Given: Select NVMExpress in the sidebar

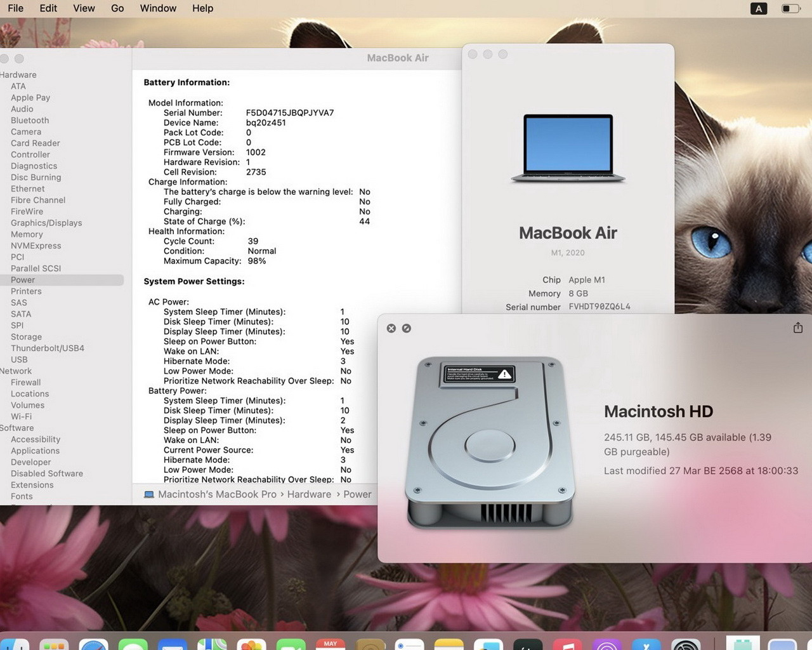Looking at the screenshot, I should [36, 246].
